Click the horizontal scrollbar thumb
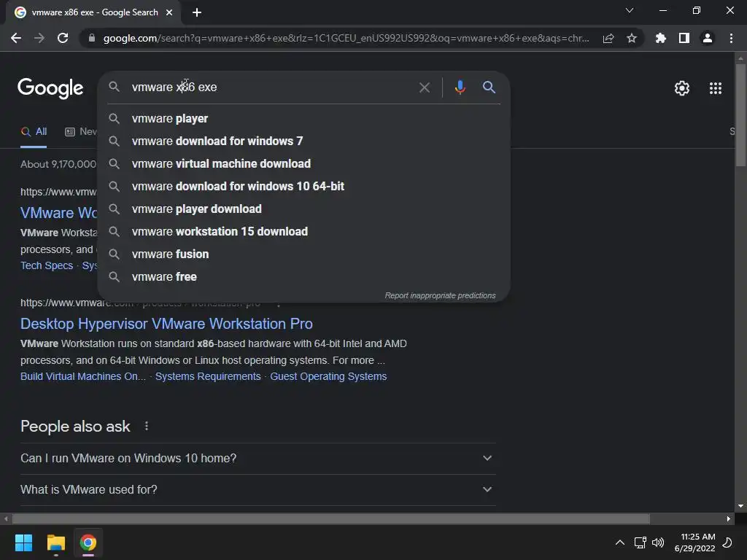 (x=331, y=518)
